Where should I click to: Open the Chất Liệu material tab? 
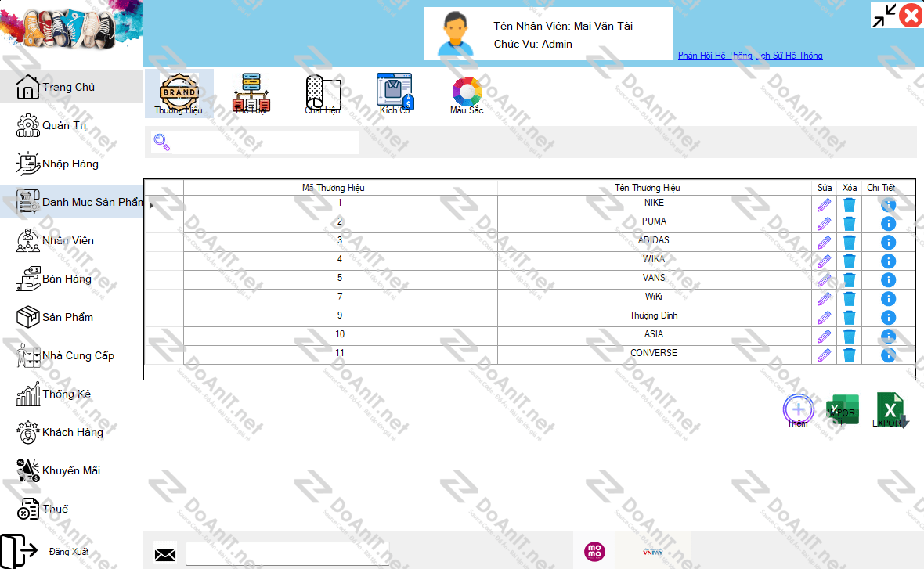(323, 93)
